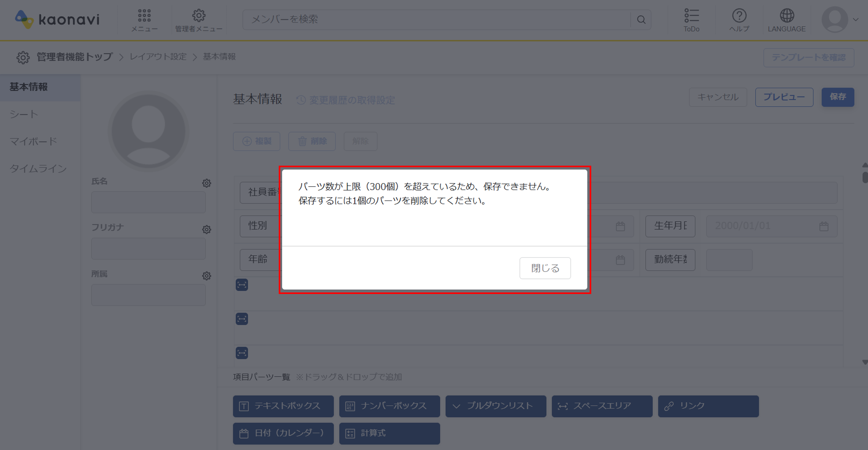Expand the account dropdown arrow
This screenshot has height=450, width=868.
coord(856,20)
